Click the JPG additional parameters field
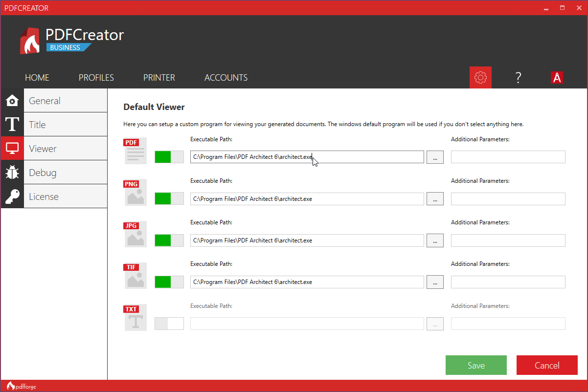This screenshot has height=392, width=588. coord(508,240)
